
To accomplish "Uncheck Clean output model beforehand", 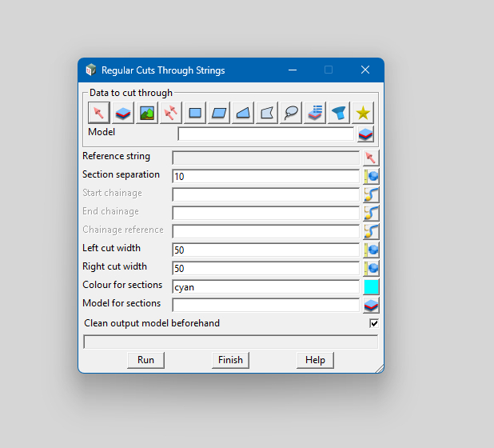I will coord(373,324).
